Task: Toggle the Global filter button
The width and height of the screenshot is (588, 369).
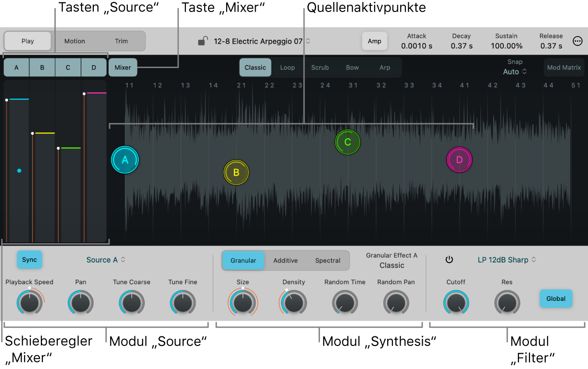Action: pos(556,298)
